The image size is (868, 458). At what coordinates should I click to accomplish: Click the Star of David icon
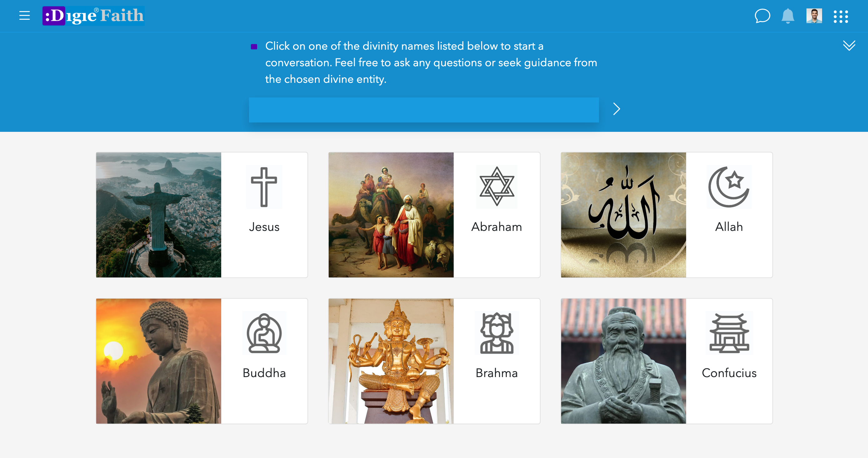coord(496,187)
